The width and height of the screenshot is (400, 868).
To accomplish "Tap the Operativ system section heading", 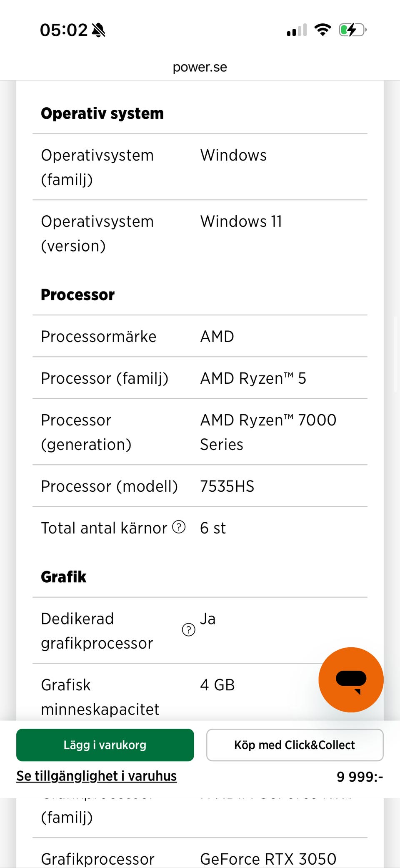I will coord(102,113).
